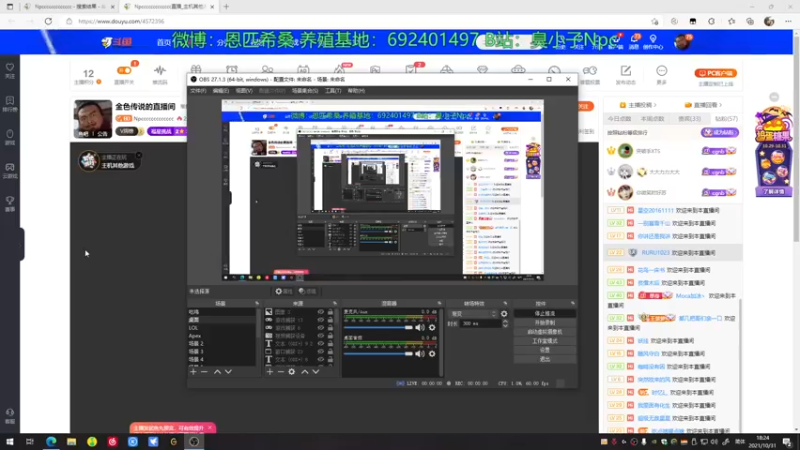
Task: Open source properties gear under the sources list
Action: (291, 372)
